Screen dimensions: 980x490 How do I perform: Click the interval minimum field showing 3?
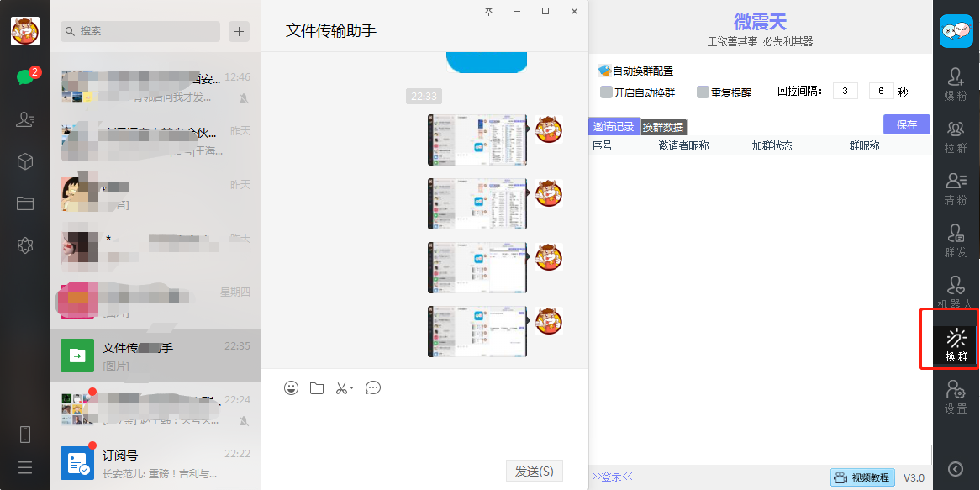[846, 92]
